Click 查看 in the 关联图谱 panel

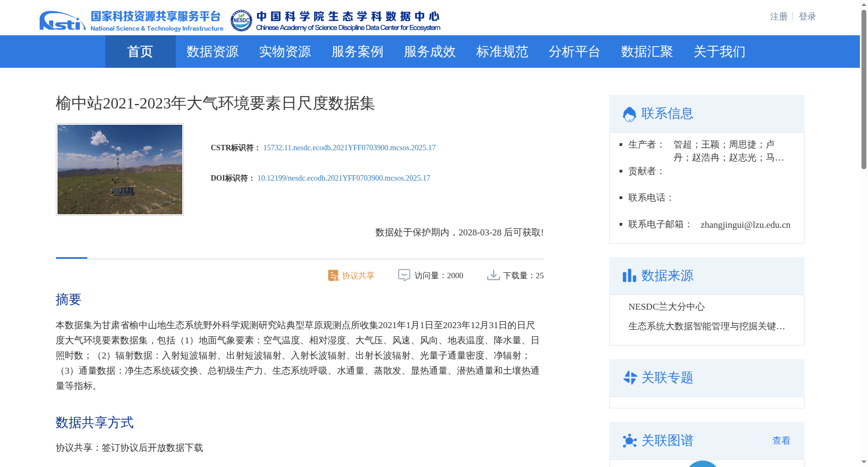(781, 440)
